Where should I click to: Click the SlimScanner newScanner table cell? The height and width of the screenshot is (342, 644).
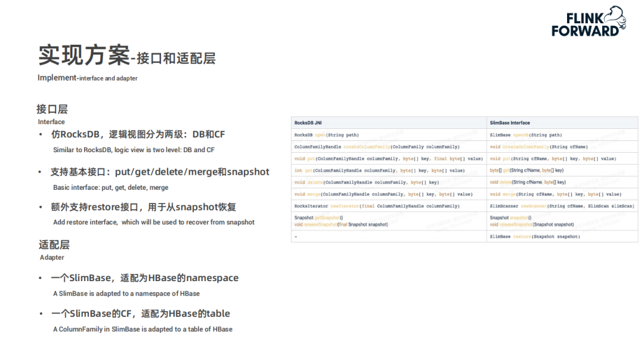[x=562, y=206]
